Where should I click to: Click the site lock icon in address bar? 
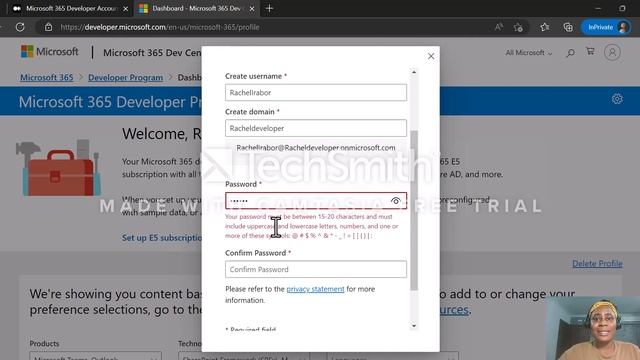point(49,27)
